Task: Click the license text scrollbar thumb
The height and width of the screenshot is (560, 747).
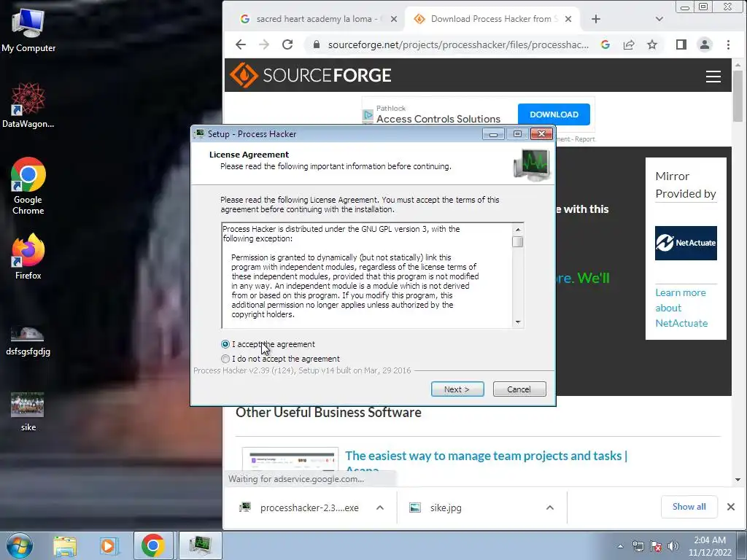Action: click(518, 242)
